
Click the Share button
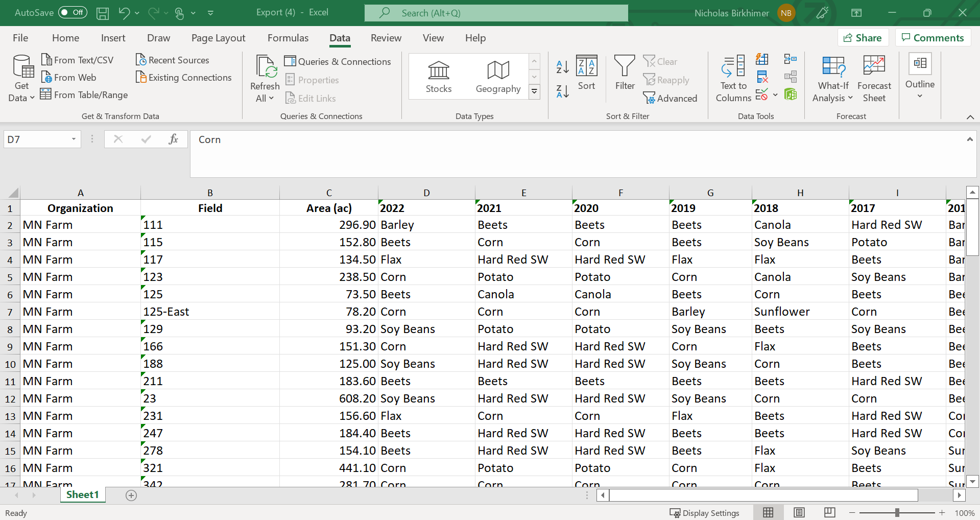tap(863, 38)
